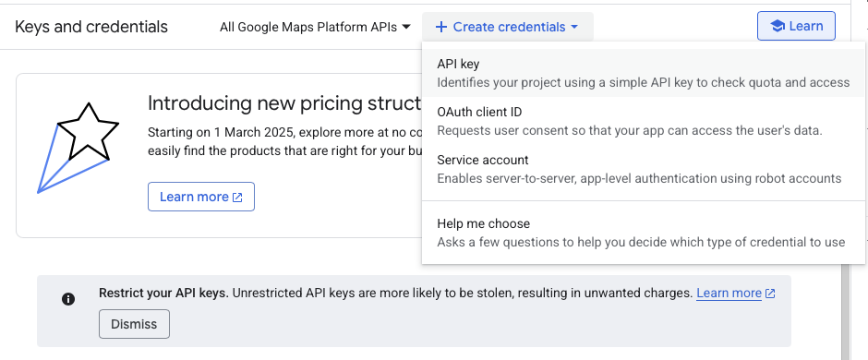
Task: Click the Restrict your API keys text
Action: 163,294
